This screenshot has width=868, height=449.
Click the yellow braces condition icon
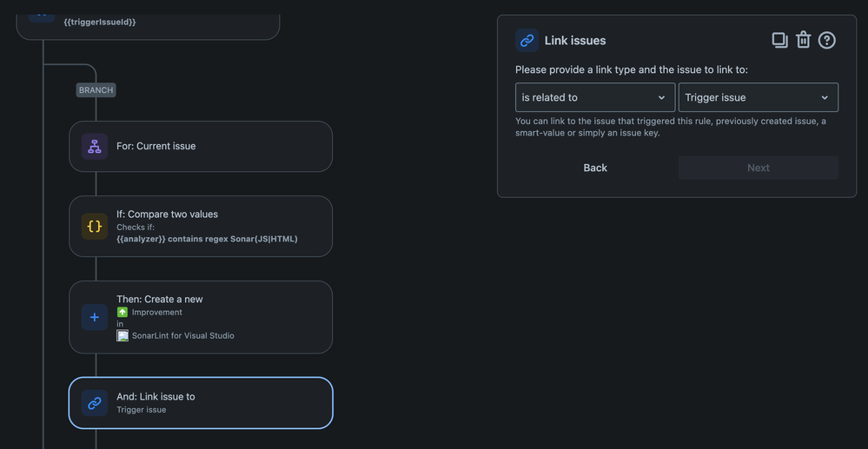pos(95,226)
